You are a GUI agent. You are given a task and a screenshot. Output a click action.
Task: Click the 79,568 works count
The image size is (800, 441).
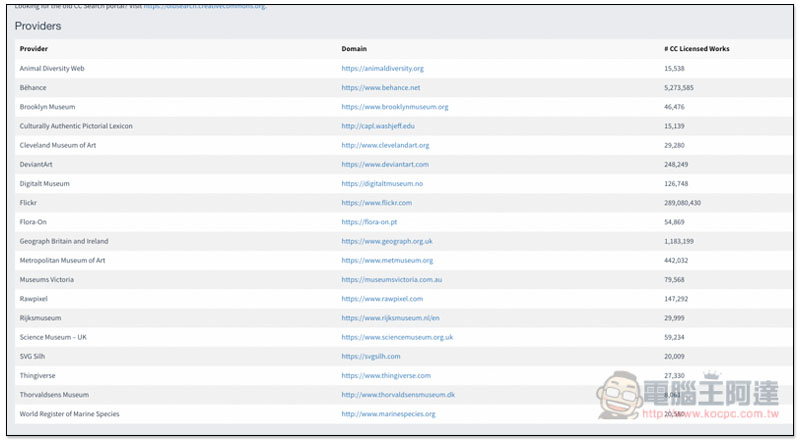[x=674, y=280]
